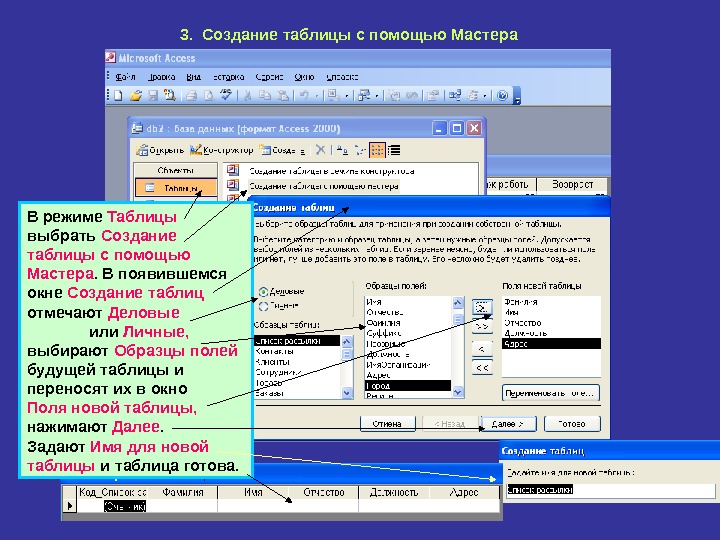Viewport: 720px width, 540px height.
Task: Open the Справка menu
Action: pyautogui.click(x=342, y=77)
